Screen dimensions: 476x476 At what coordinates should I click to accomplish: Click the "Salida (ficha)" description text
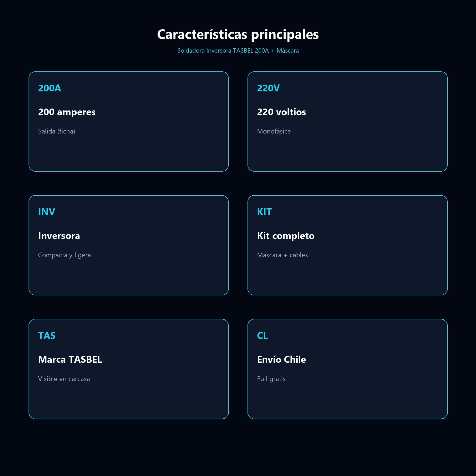[57, 131]
